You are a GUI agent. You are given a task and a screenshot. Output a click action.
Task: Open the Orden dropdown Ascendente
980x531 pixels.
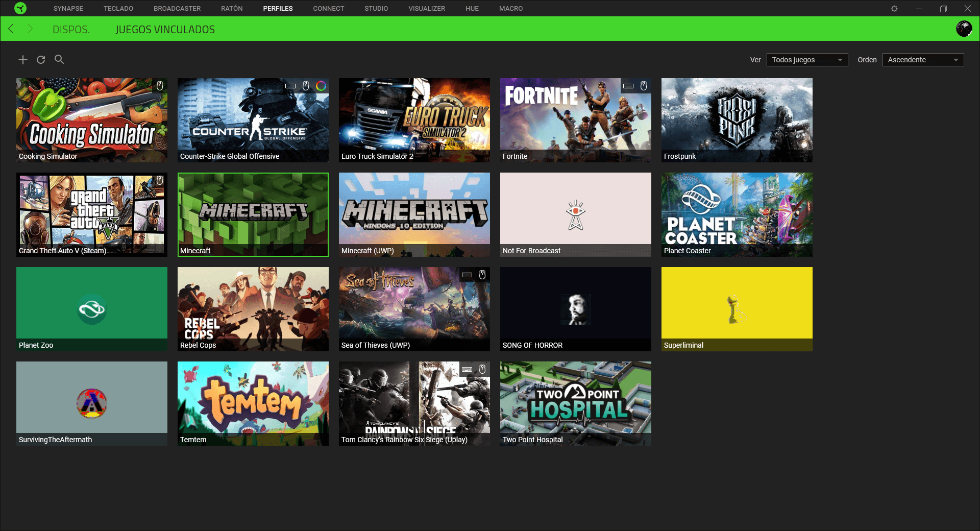tap(923, 60)
